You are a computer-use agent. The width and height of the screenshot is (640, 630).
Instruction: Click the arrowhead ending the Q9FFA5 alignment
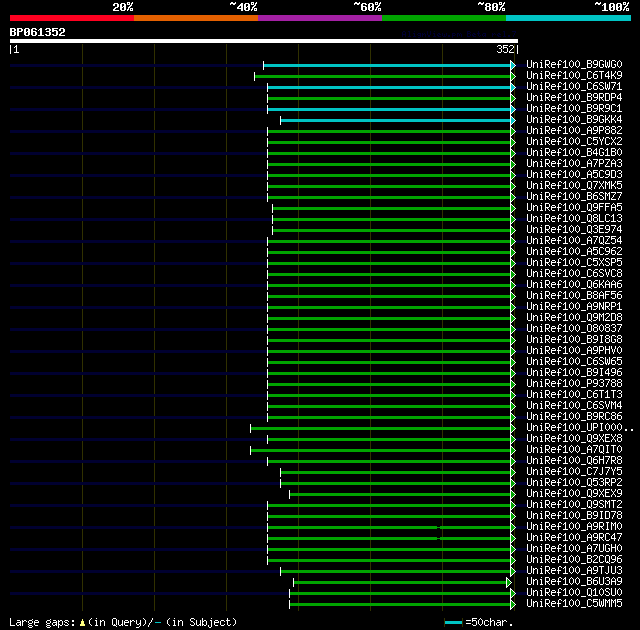[513, 209]
